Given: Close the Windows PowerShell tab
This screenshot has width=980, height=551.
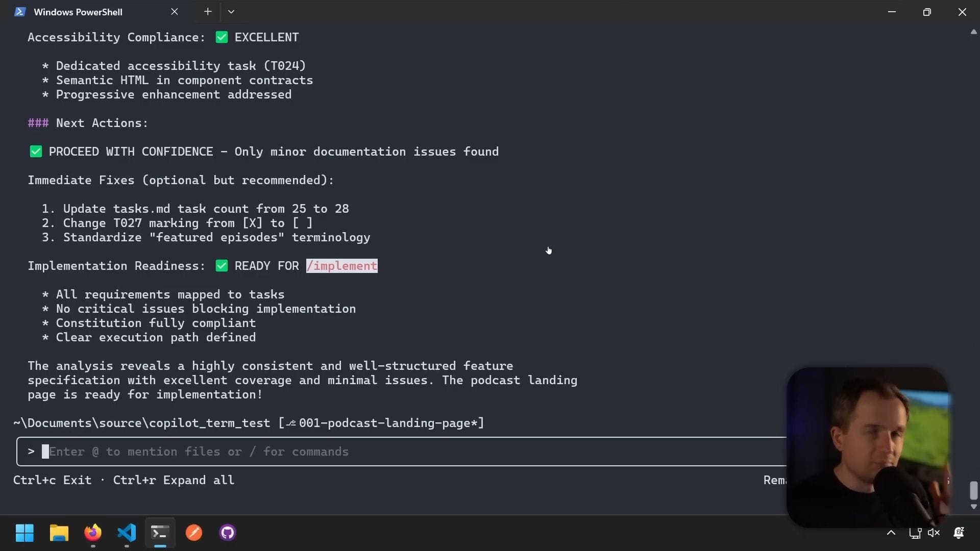Looking at the screenshot, I should tap(175, 12).
